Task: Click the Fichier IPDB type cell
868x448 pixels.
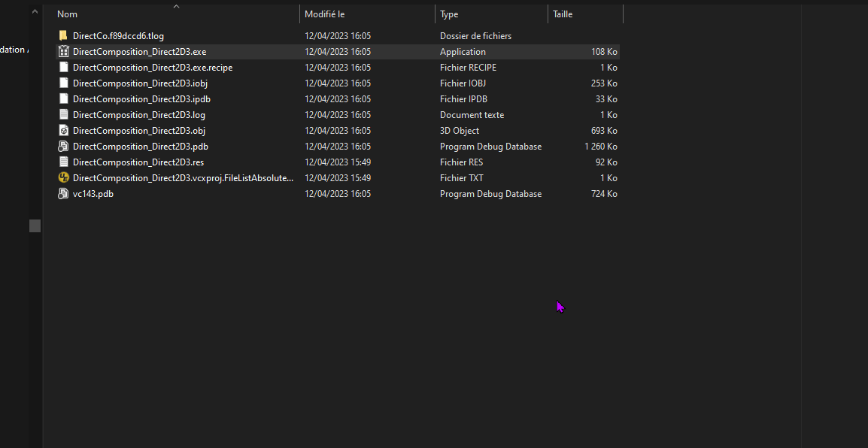Action: (463, 99)
